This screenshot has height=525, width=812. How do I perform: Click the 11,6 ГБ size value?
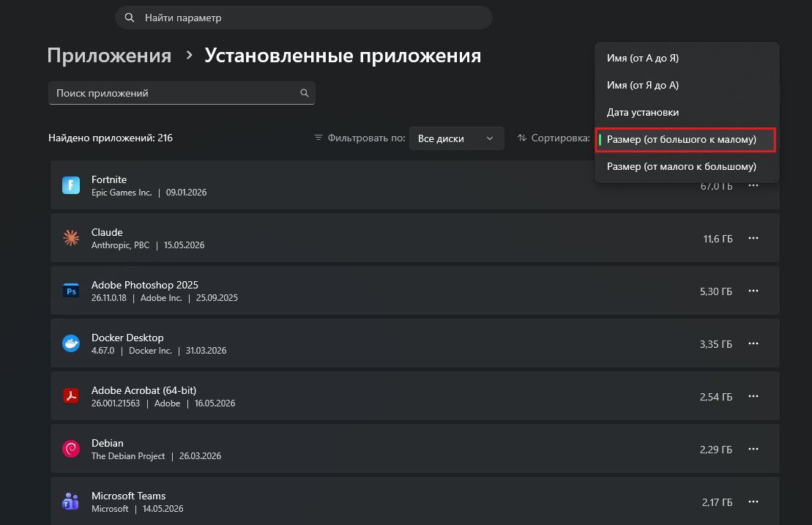coord(718,239)
